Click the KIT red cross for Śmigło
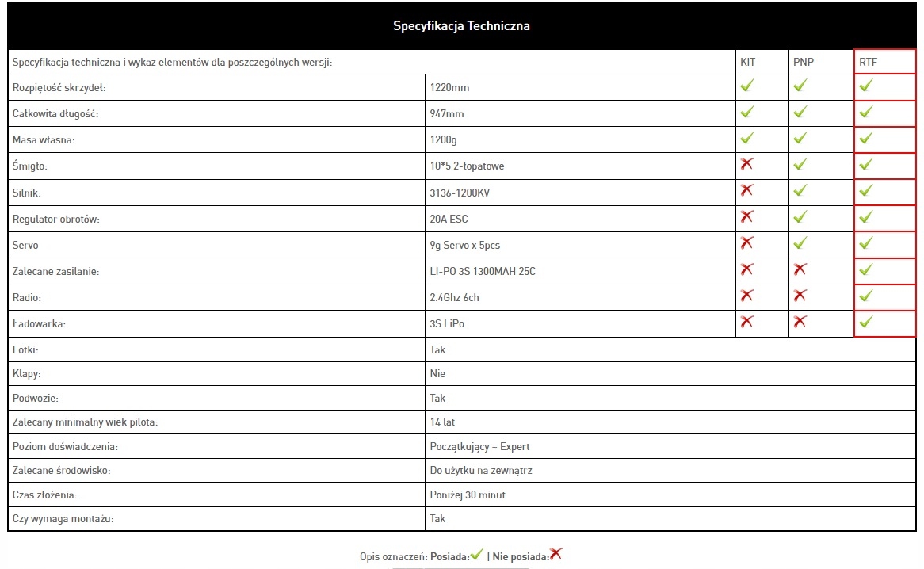The image size is (924, 569). pyautogui.click(x=746, y=164)
